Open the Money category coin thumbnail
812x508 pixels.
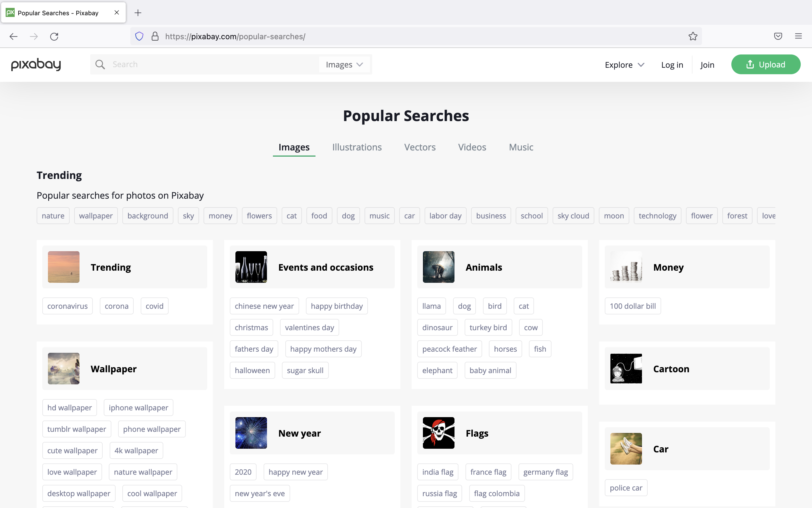click(x=626, y=267)
